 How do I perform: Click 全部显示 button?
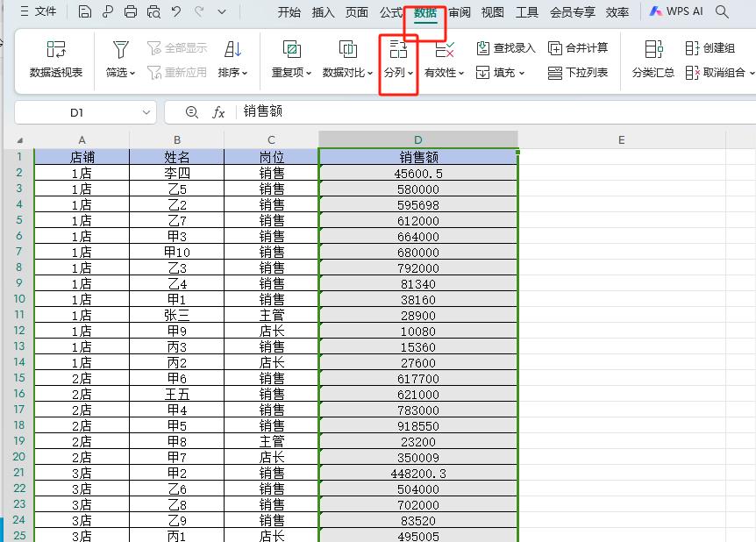click(177, 47)
